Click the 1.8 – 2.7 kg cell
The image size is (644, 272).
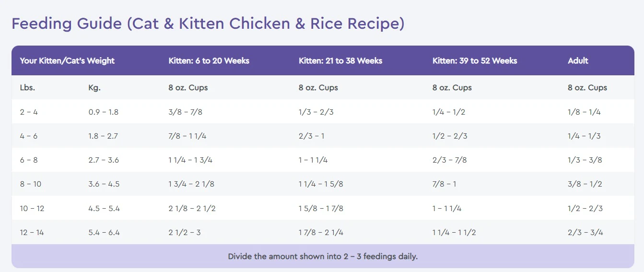click(x=103, y=136)
